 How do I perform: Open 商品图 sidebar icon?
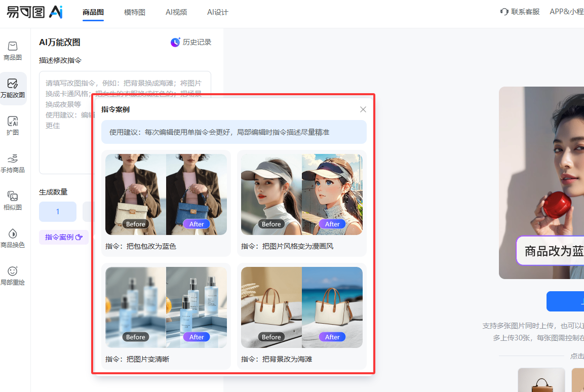point(13,51)
